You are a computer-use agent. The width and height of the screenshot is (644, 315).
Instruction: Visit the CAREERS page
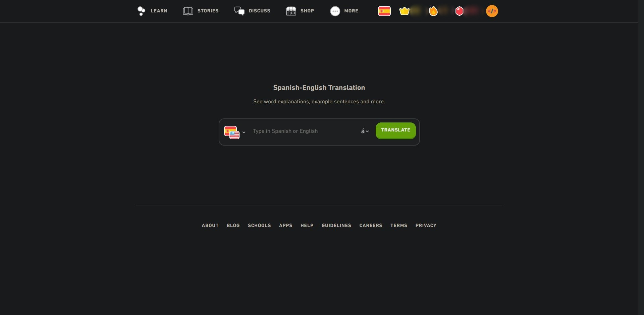(371, 225)
